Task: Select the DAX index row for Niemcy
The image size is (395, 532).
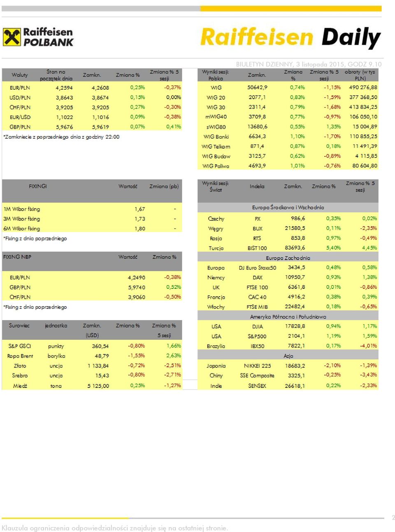Action: click(288, 277)
